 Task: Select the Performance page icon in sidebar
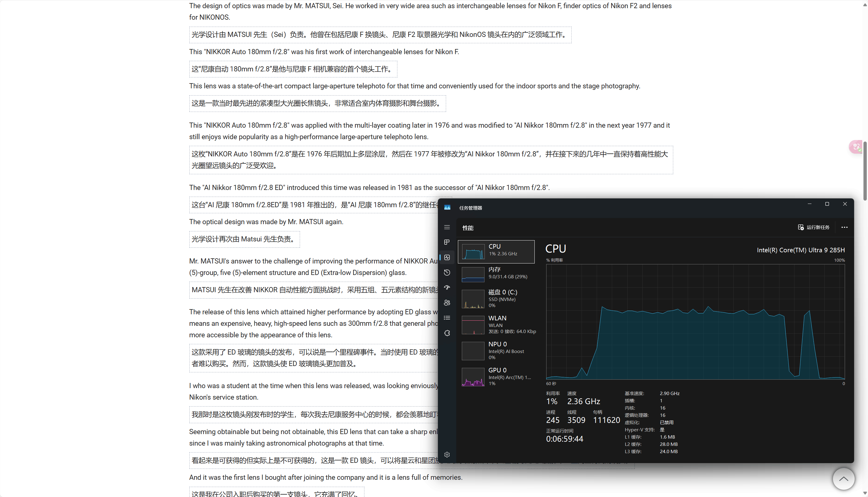(x=447, y=257)
